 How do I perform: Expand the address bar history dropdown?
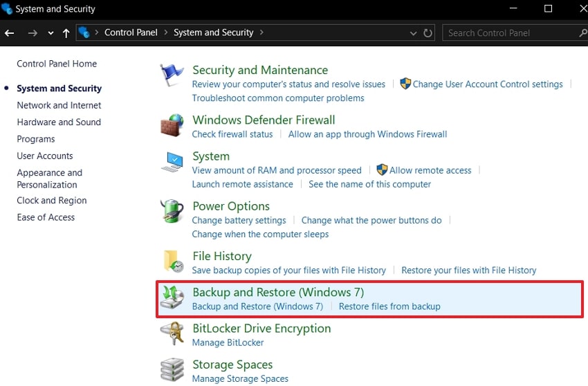[414, 33]
